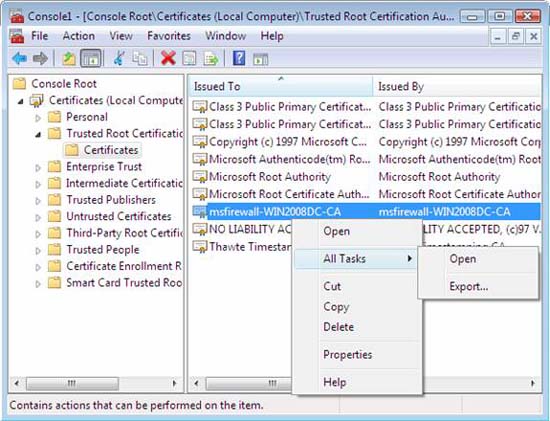Screen dimensions: 550x421
Task: Choose Cut from the context menu
Action: [x=357, y=286]
